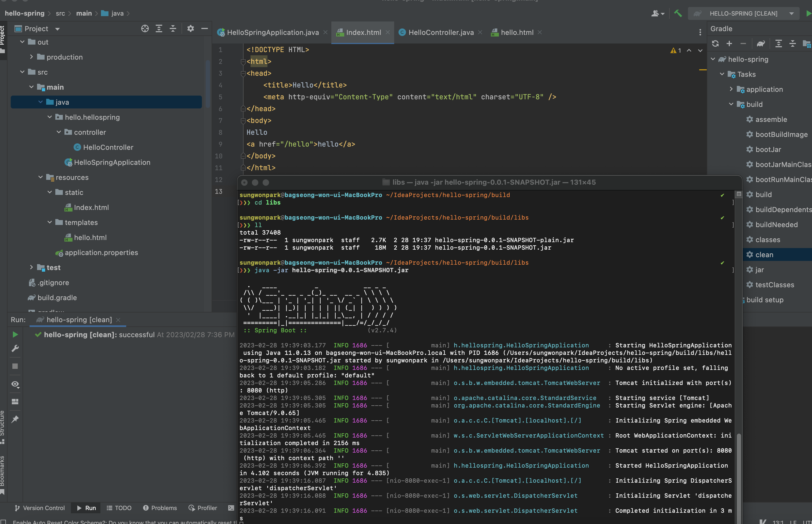Select HelloController class in tree
Viewport: 812px width, 524px height.
click(103, 147)
